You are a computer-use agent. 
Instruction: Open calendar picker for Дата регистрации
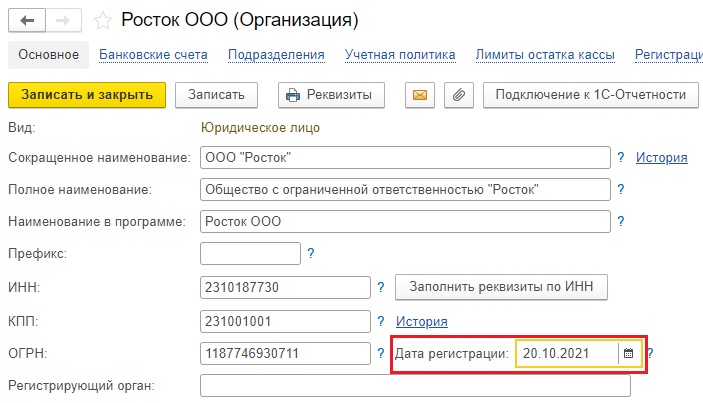(x=629, y=353)
